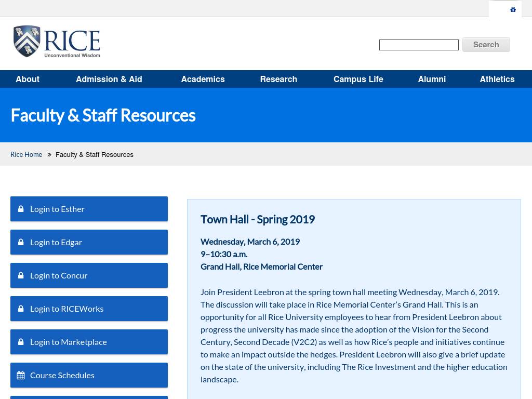Open the Admission & Aid menu
Image resolution: width=532 pixels, height=399 pixels.
coord(109,79)
